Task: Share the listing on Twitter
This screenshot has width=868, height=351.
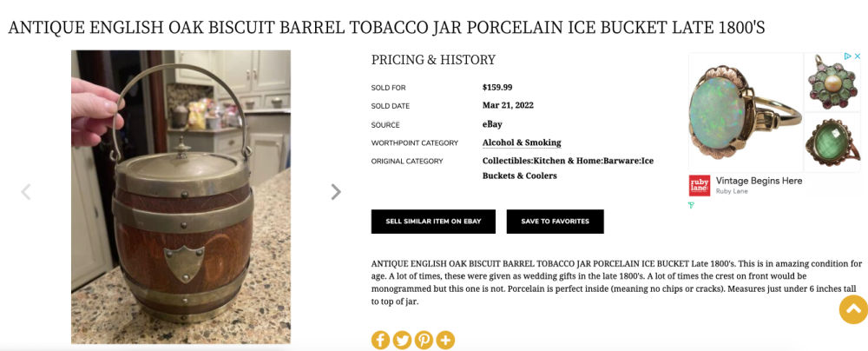Action: click(402, 340)
